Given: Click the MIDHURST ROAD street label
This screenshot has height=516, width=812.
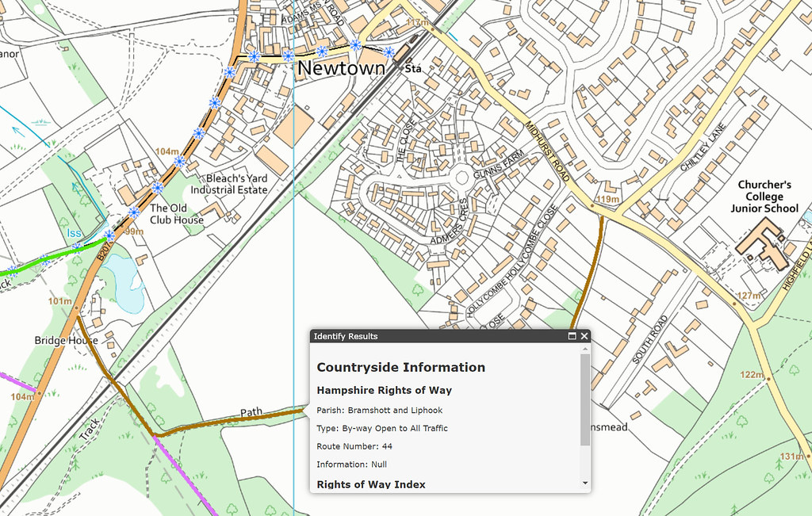Looking at the screenshot, I should click(548, 151).
